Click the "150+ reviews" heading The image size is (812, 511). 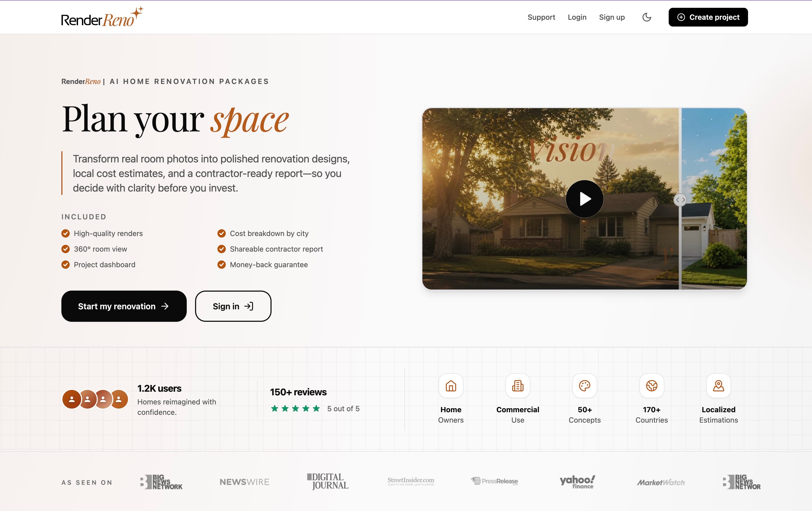298,392
